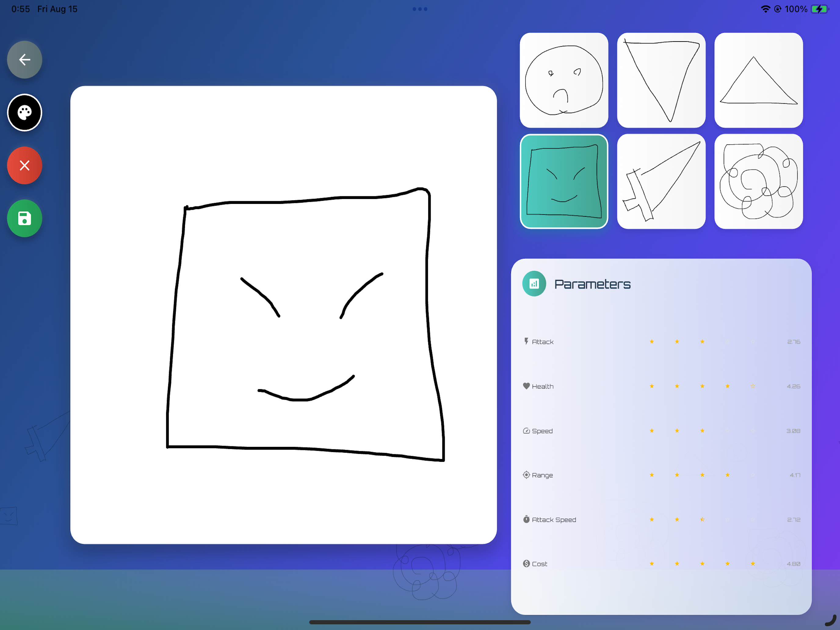840x630 pixels.
Task: Select the inverted triangle drawing thumbnail
Action: coord(661,80)
